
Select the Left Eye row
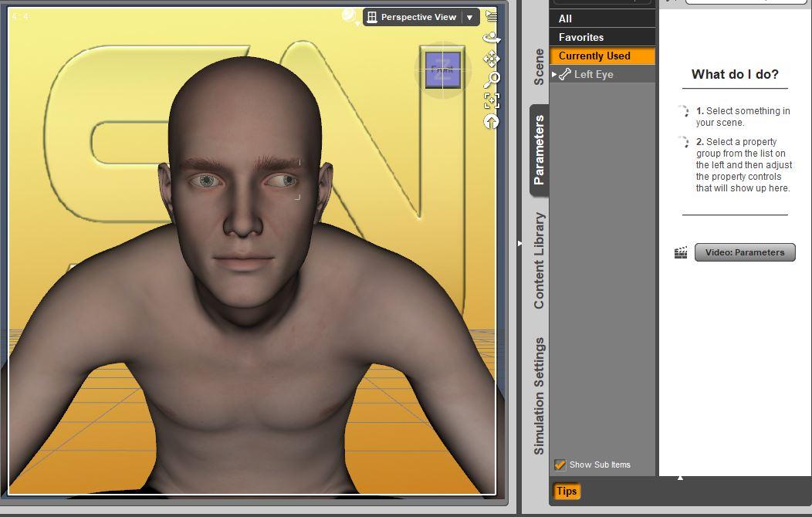(602, 75)
